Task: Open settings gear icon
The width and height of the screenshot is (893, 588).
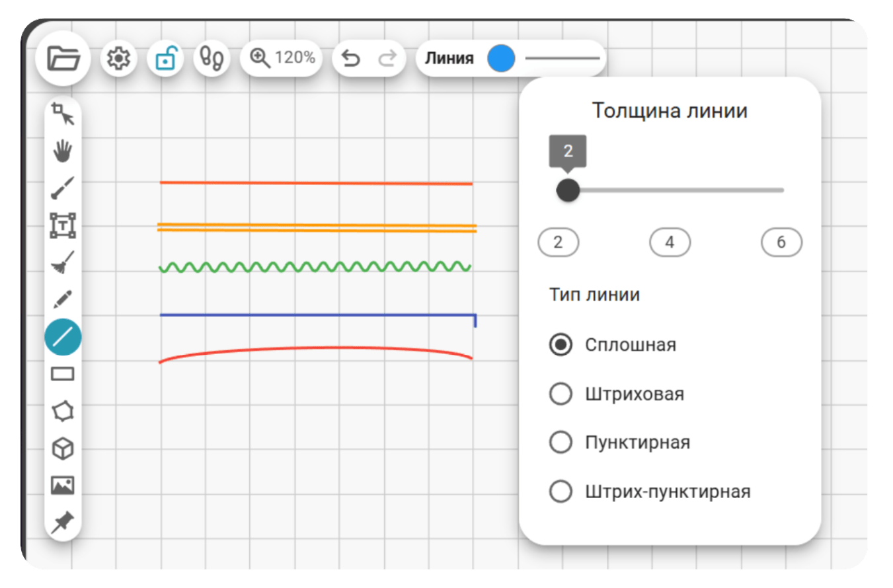Action: pyautogui.click(x=119, y=59)
